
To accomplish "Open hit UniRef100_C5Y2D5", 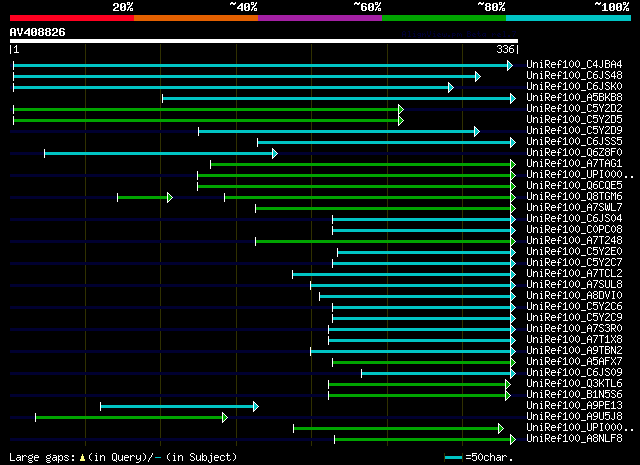I will [574, 119].
